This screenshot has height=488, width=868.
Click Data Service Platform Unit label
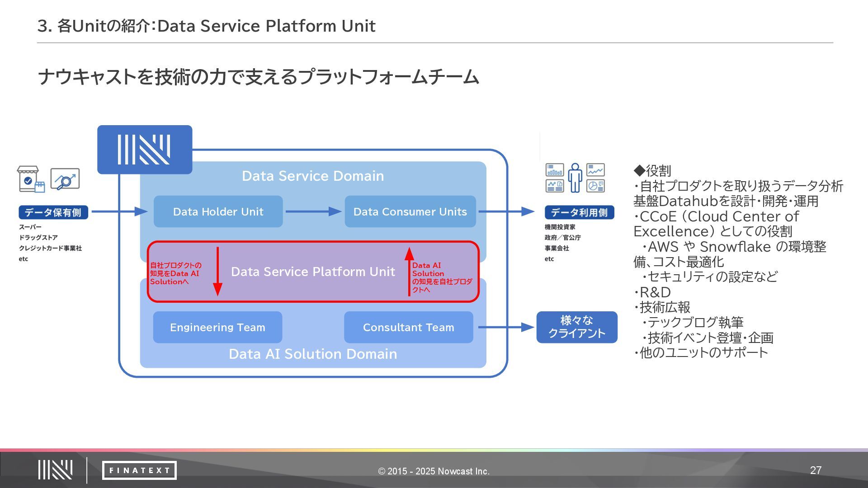click(x=313, y=272)
